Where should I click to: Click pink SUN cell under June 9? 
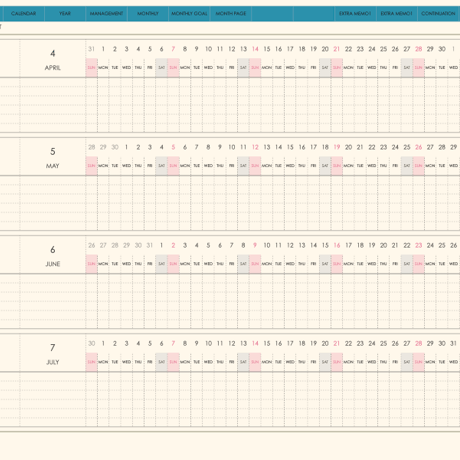[x=255, y=264]
